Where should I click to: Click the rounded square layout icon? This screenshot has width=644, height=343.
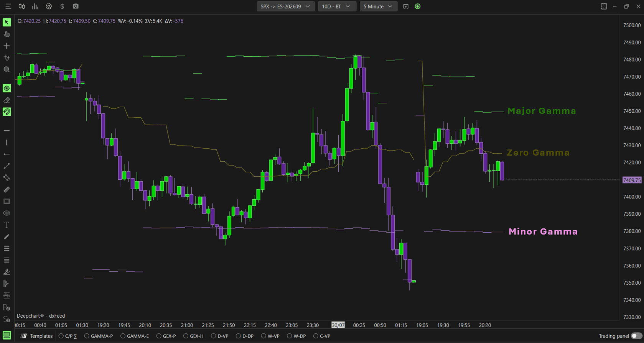point(604,7)
